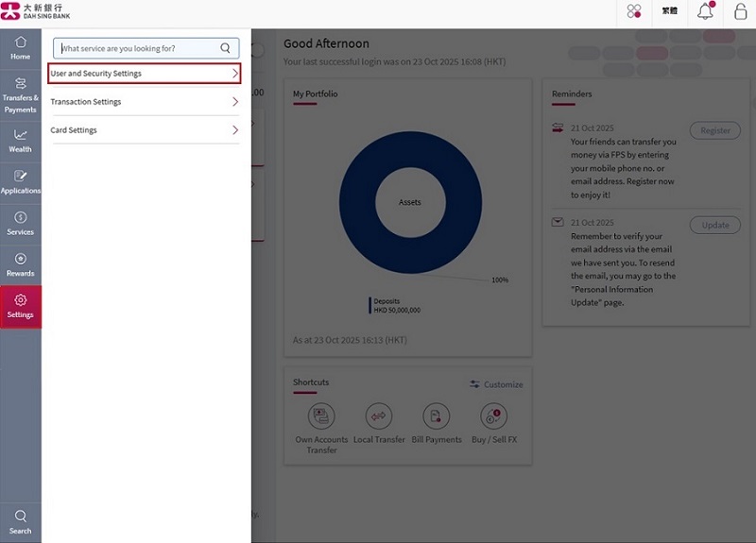Viewport: 756px width, 543px height.
Task: Click the Update button for email reminder
Action: click(714, 225)
